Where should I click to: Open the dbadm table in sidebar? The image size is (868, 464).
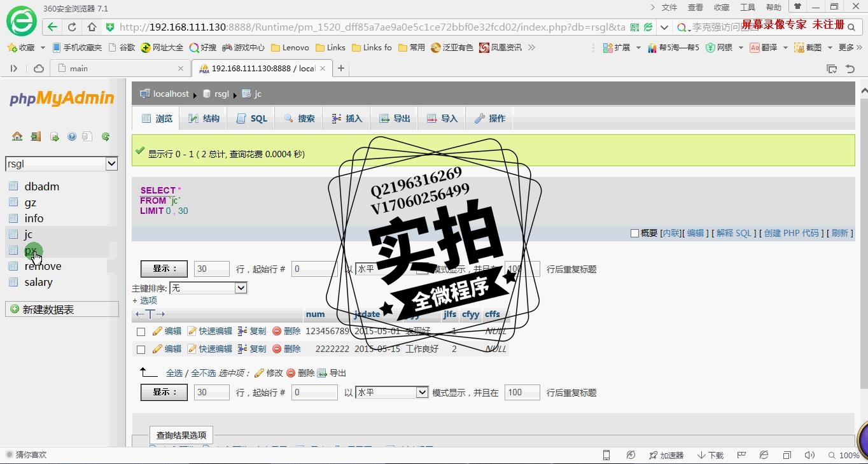(x=42, y=186)
